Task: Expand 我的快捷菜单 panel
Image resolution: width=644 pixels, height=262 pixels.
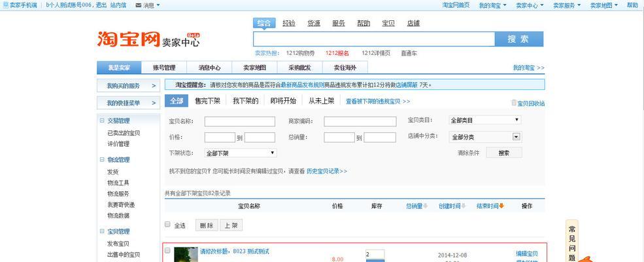Action: [129, 103]
